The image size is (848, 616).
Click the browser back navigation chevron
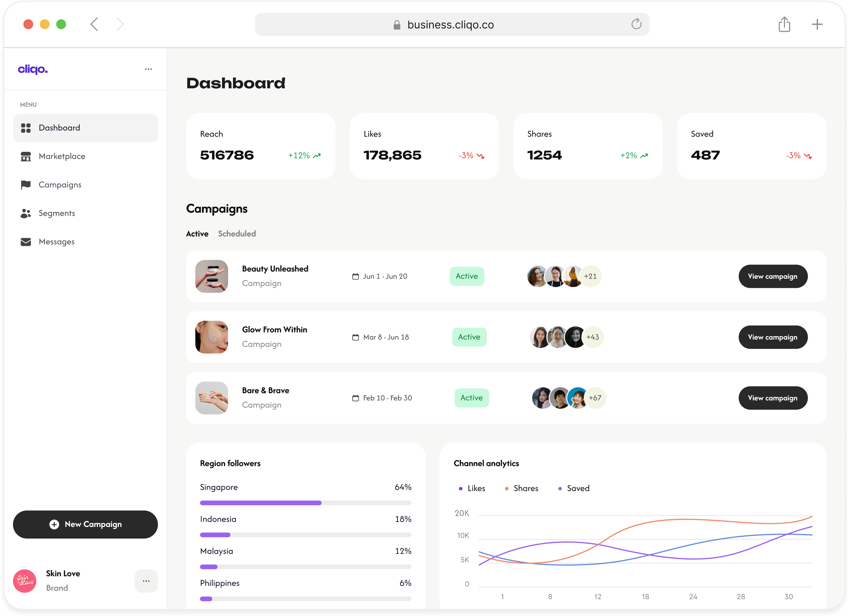(x=94, y=24)
